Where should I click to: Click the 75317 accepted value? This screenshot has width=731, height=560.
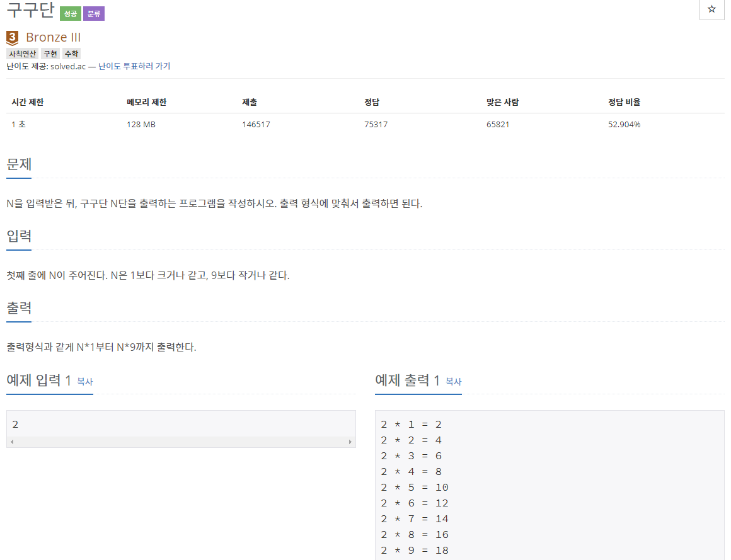tap(376, 124)
